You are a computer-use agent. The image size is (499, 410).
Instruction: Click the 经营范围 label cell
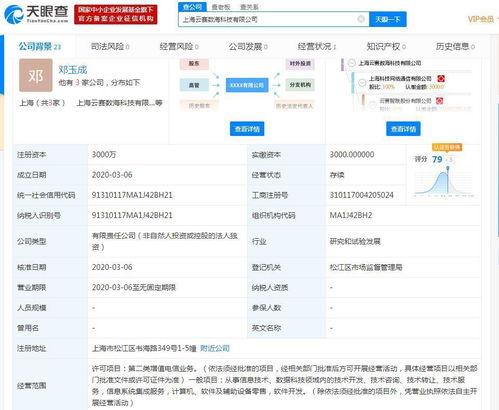50,385
